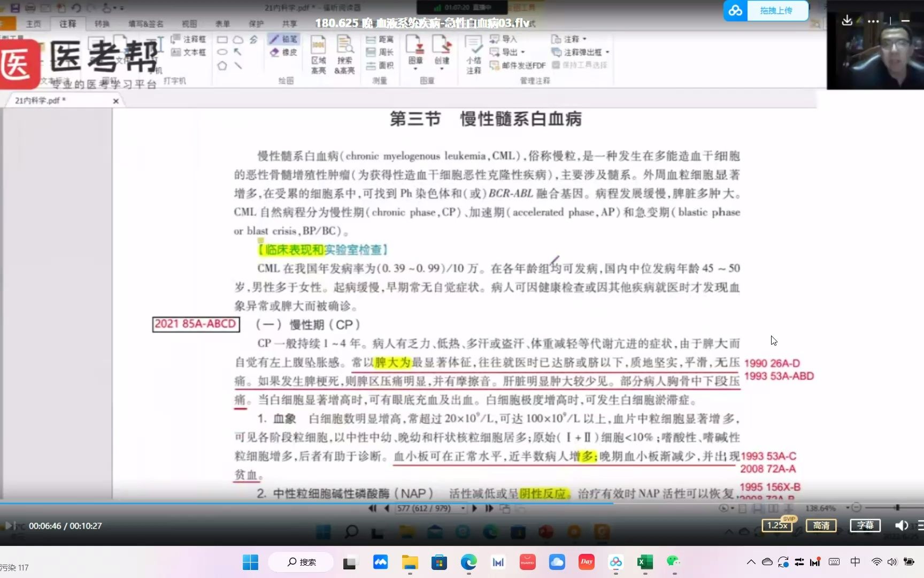Image resolution: width=924 pixels, height=578 pixels.
Task: Choose the arrow drawing tool
Action: click(238, 52)
